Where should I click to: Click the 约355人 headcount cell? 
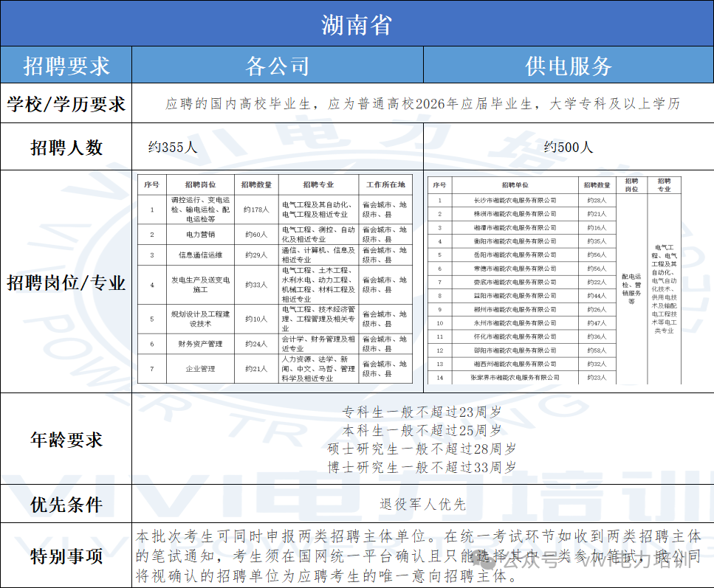173,148
